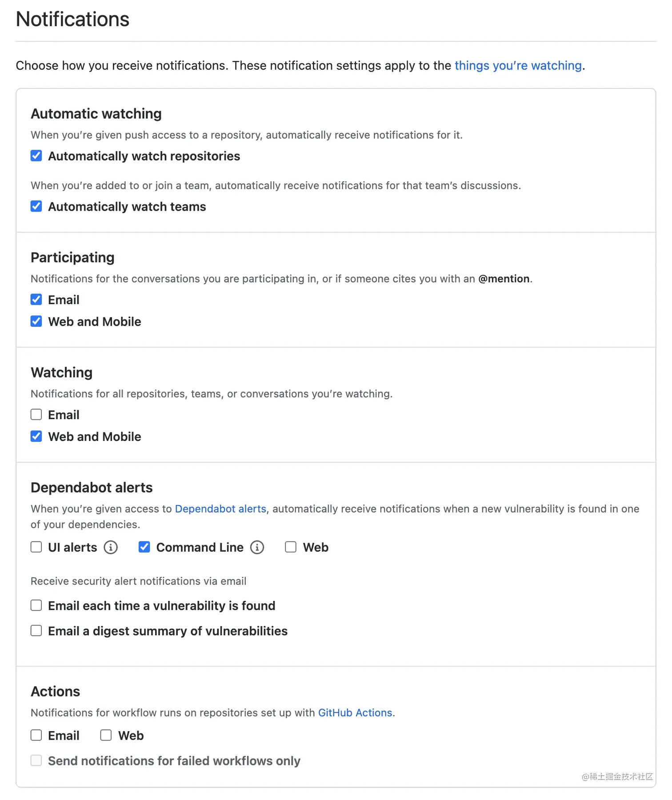Enable Send notifications for failed workflows only
This screenshot has width=672, height=800.
pos(36,760)
